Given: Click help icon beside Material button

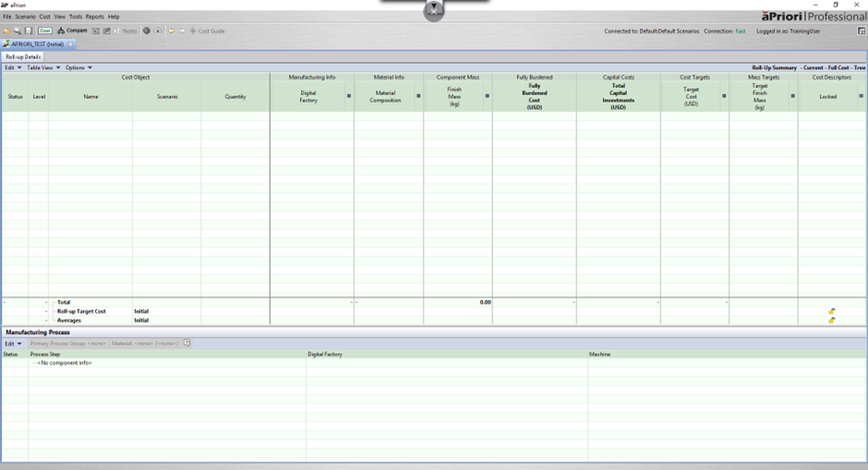Looking at the screenshot, I should pyautogui.click(x=187, y=343).
